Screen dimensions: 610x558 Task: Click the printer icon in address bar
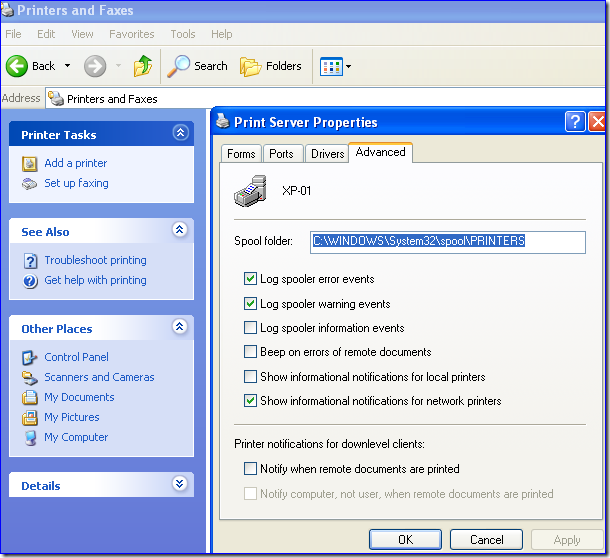coord(56,98)
